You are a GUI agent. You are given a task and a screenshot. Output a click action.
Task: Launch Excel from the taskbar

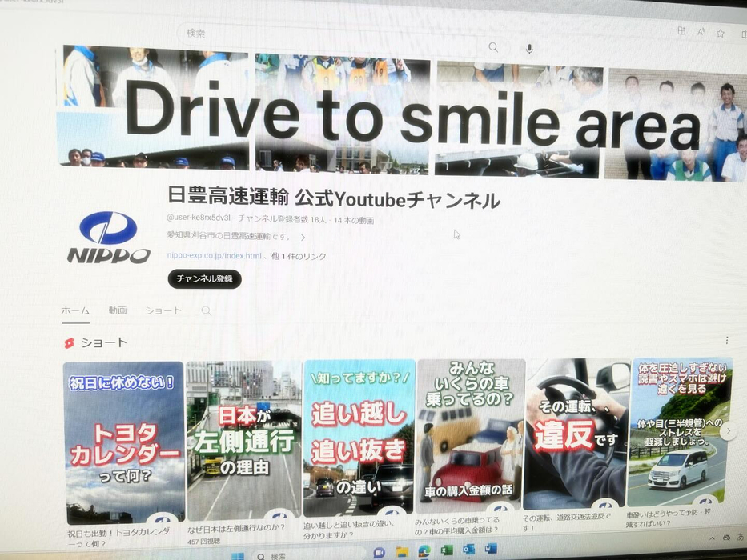pos(447,550)
